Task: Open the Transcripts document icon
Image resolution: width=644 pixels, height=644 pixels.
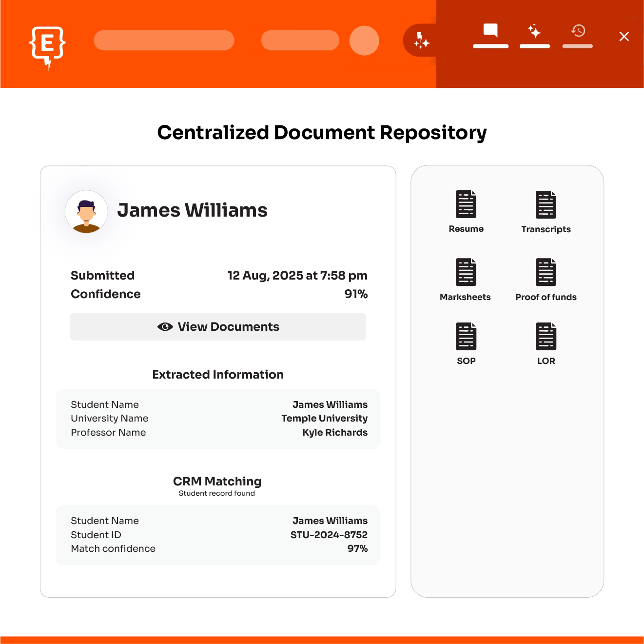Action: point(546,204)
